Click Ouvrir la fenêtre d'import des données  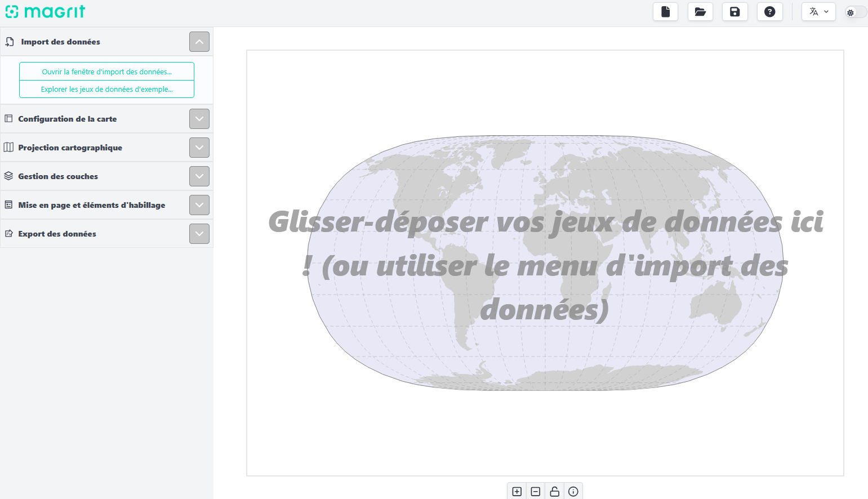pyautogui.click(x=106, y=72)
